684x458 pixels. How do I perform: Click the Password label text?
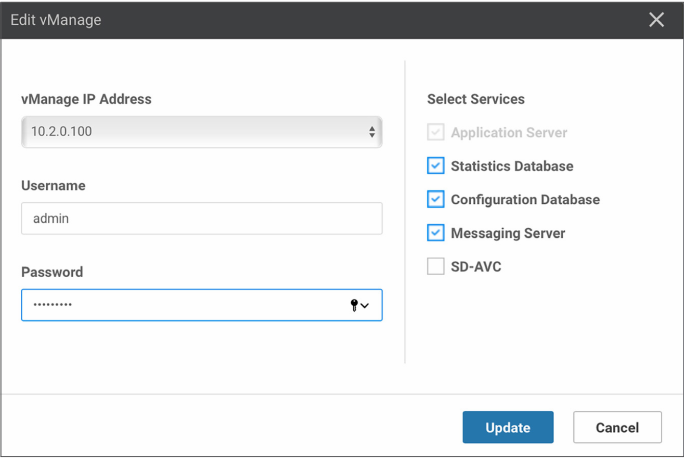click(52, 272)
